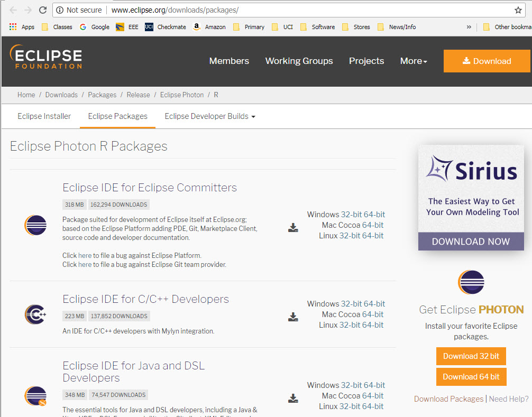Image resolution: width=532 pixels, height=417 pixels.
Task: Click the browser forward arrow
Action: coord(28,10)
